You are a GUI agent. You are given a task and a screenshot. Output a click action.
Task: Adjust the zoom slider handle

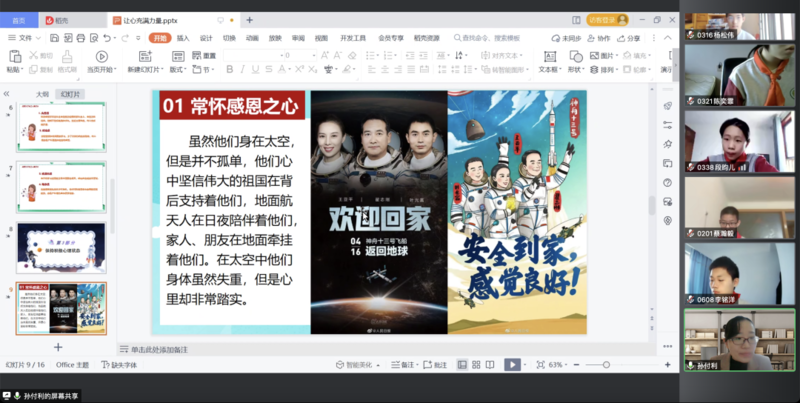(x=606, y=365)
